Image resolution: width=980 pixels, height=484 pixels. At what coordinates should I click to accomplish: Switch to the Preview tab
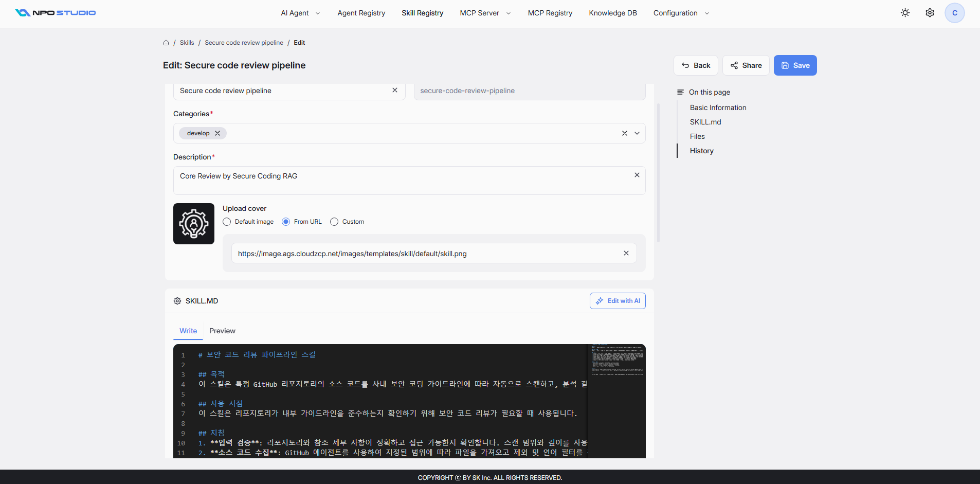(222, 331)
